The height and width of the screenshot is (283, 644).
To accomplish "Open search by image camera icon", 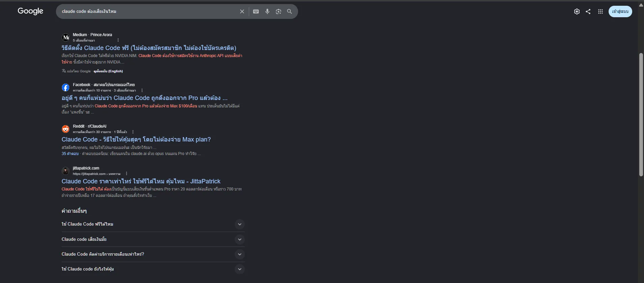I will tap(279, 11).
